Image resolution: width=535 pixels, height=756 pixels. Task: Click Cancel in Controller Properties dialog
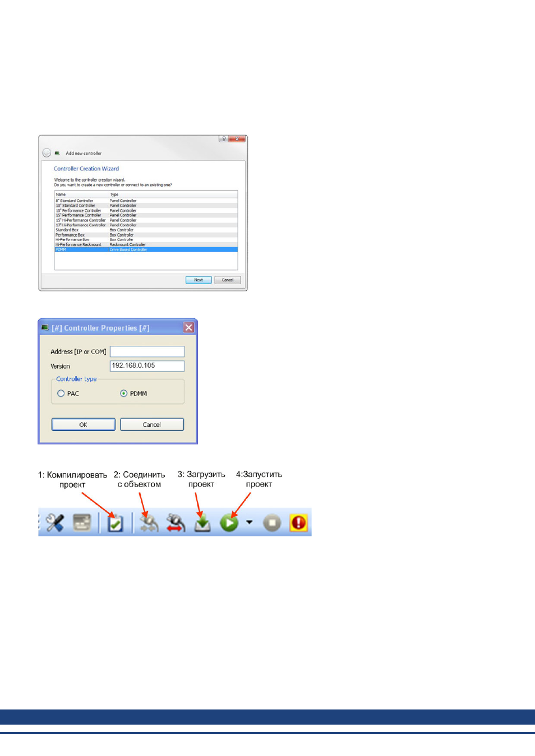151,424
